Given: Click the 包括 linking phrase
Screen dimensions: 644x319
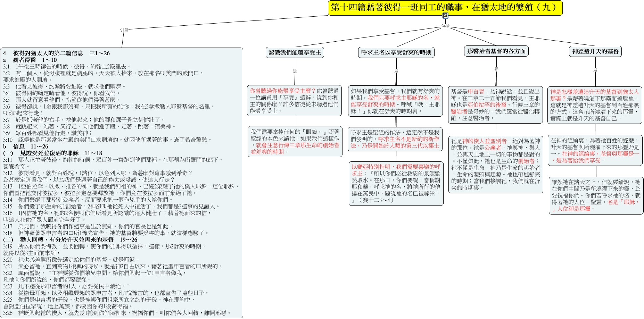Looking at the screenshot, I should (445, 26).
